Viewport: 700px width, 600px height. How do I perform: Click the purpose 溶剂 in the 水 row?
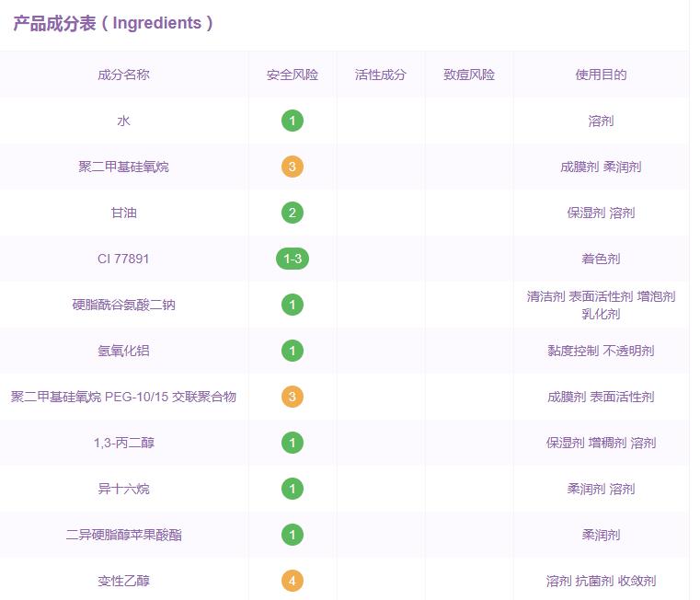(x=601, y=121)
